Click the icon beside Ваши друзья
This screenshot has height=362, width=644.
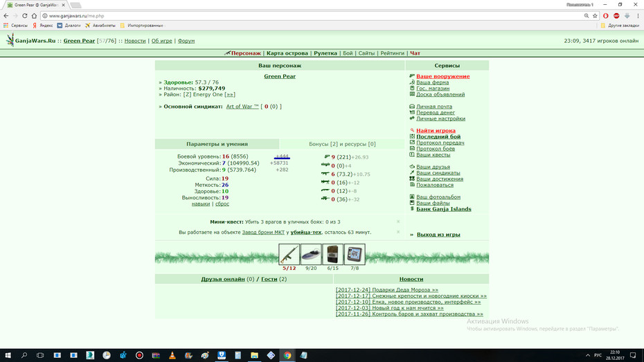(412, 166)
